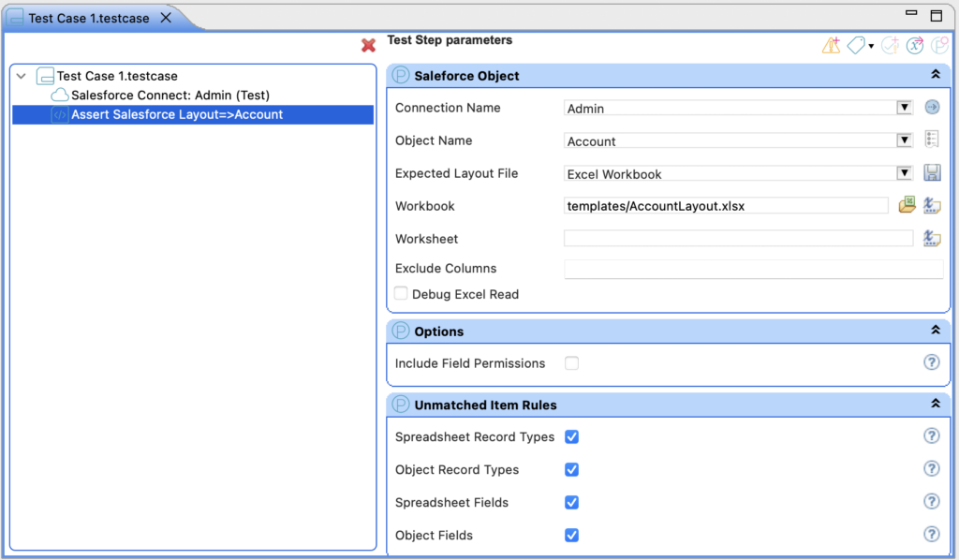Viewport: 959px width, 560px height.
Task: Open the browse file icon for Workbook
Action: [x=906, y=205]
